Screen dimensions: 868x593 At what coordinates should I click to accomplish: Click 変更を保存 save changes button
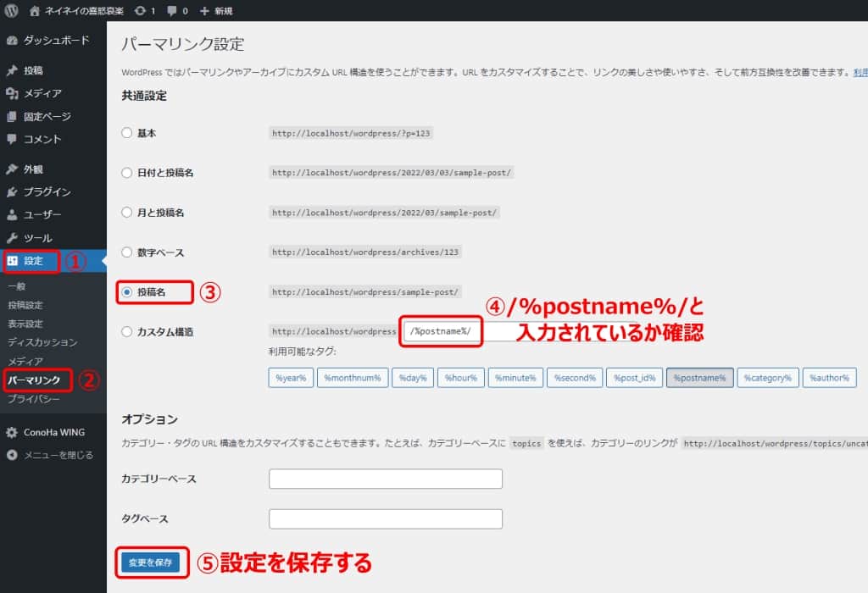151,563
